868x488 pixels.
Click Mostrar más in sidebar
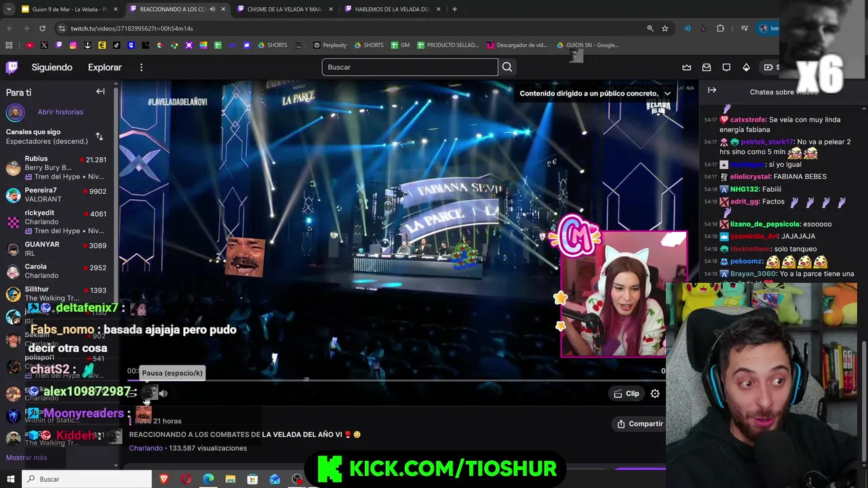point(26,457)
